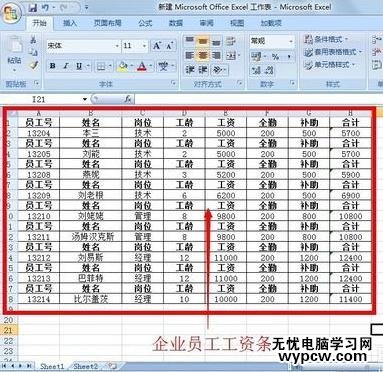Open the font size 11 dropdown
This screenshot has width=383, height=372.
tap(144, 46)
